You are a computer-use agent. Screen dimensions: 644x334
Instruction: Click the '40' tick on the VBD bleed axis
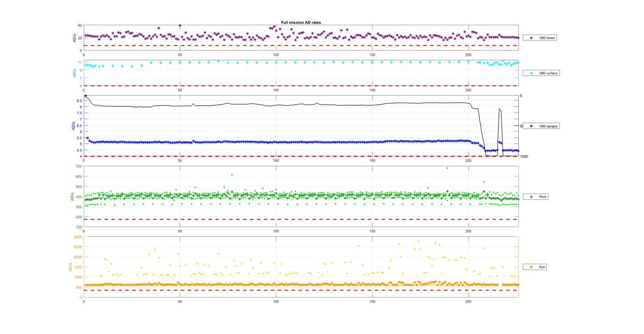click(79, 26)
